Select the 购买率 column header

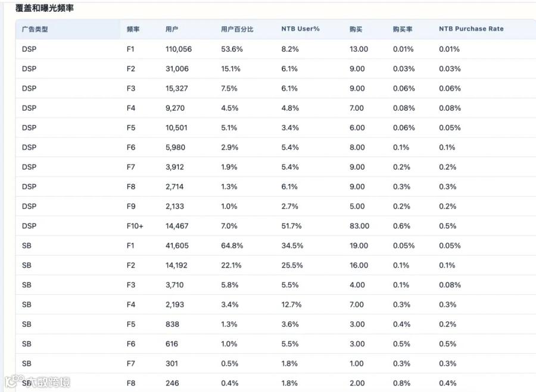click(x=403, y=29)
